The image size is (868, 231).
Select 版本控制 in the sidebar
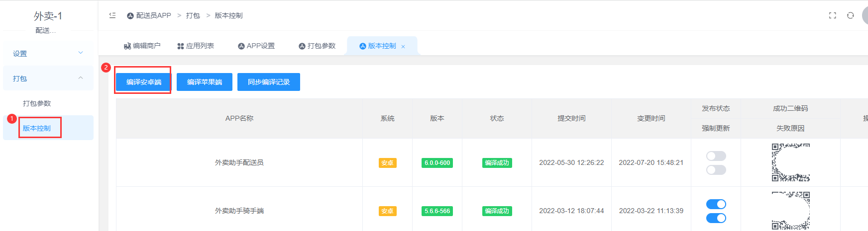tap(37, 128)
